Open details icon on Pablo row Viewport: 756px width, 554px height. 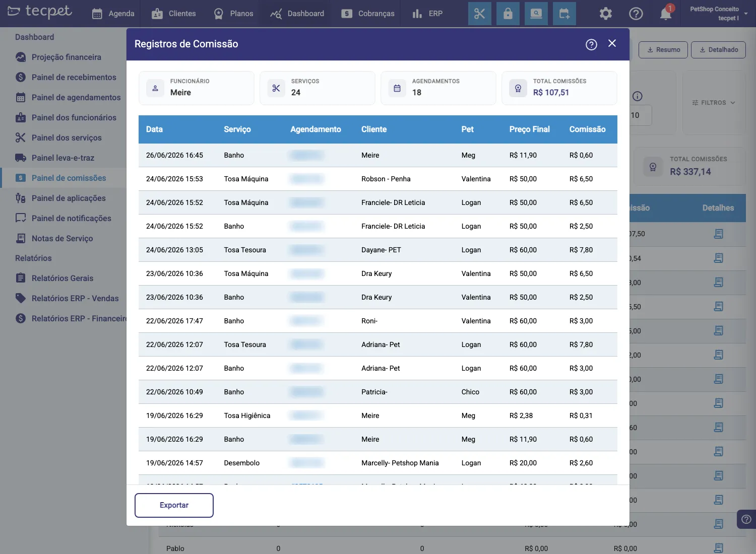[x=719, y=548]
